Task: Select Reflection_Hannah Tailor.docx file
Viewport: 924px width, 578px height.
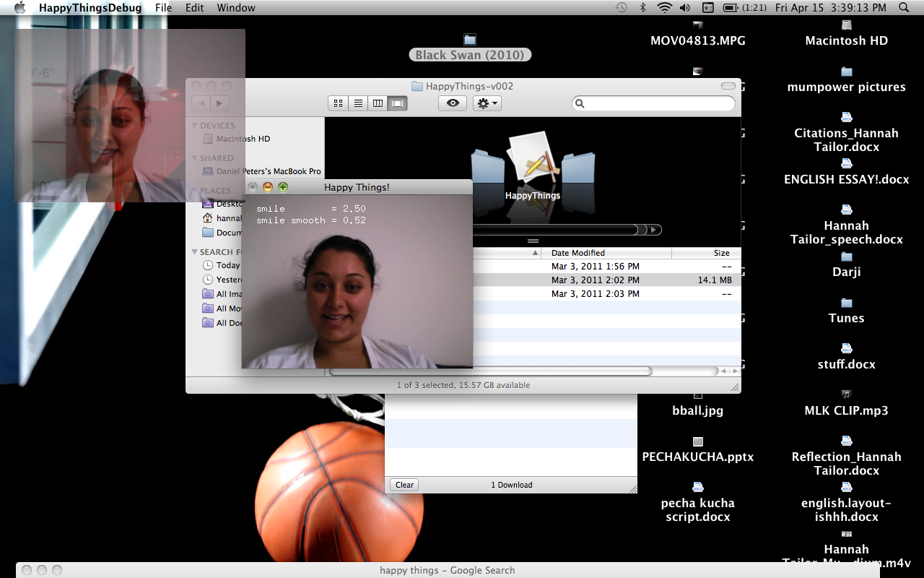Action: point(847,457)
